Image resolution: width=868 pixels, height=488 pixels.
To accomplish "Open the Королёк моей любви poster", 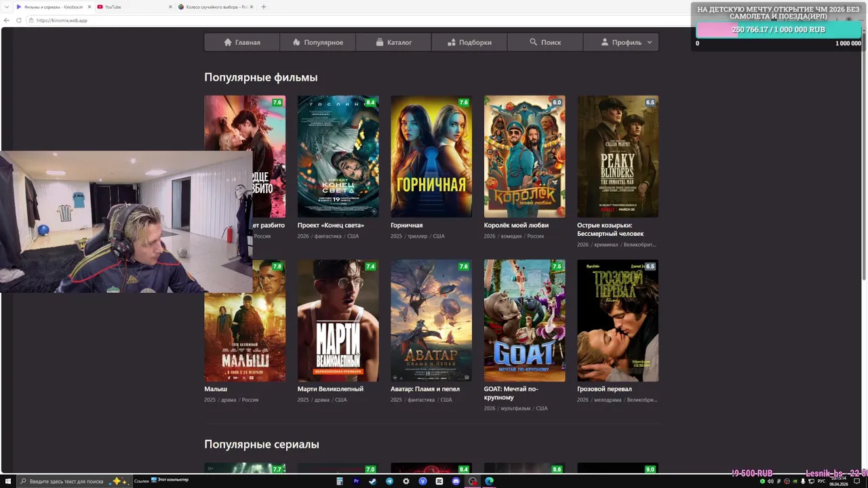I will pyautogui.click(x=524, y=156).
